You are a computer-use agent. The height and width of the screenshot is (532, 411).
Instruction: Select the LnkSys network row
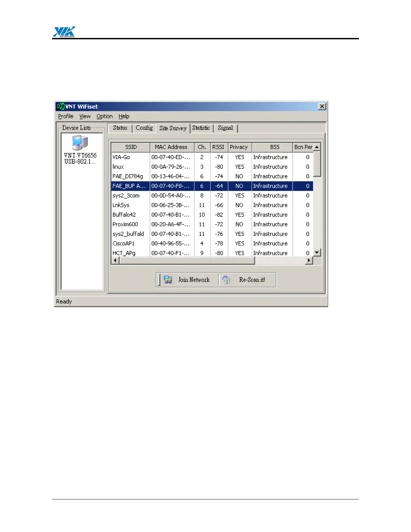pyautogui.click(x=212, y=205)
